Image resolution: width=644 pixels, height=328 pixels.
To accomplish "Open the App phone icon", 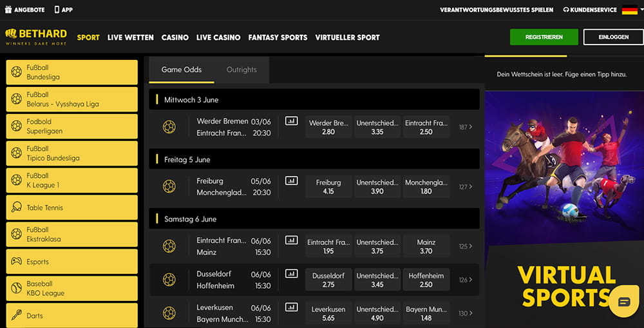I will pyautogui.click(x=57, y=10).
